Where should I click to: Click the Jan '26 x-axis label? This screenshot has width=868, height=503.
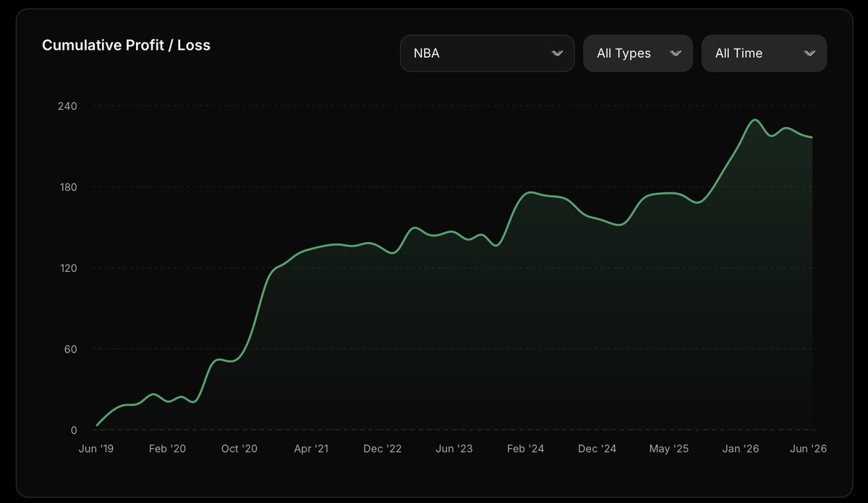(x=741, y=449)
